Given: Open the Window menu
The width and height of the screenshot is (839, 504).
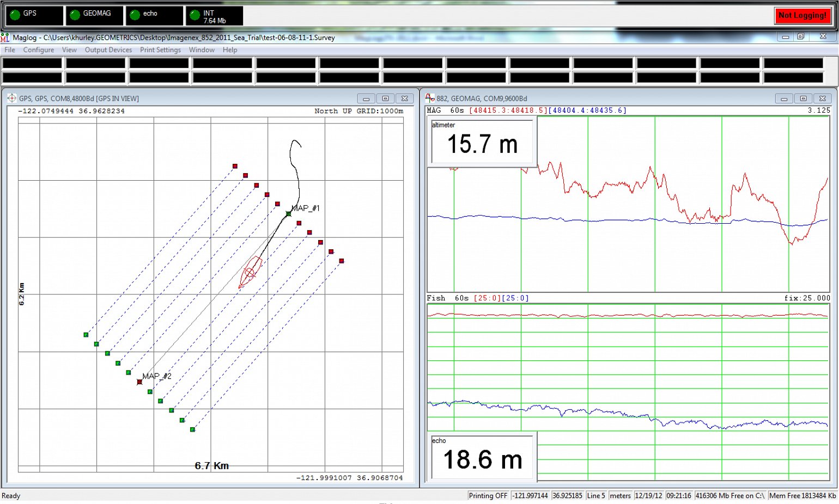Looking at the screenshot, I should [202, 50].
